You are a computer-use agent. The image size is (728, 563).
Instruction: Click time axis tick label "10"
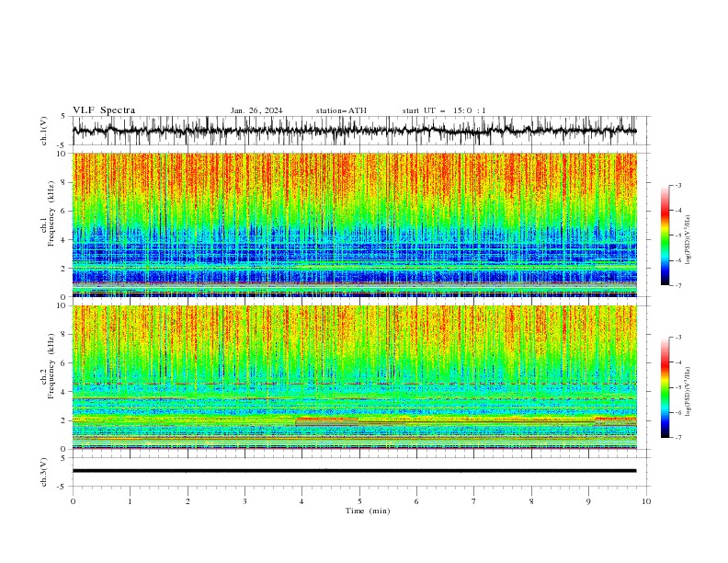point(646,501)
